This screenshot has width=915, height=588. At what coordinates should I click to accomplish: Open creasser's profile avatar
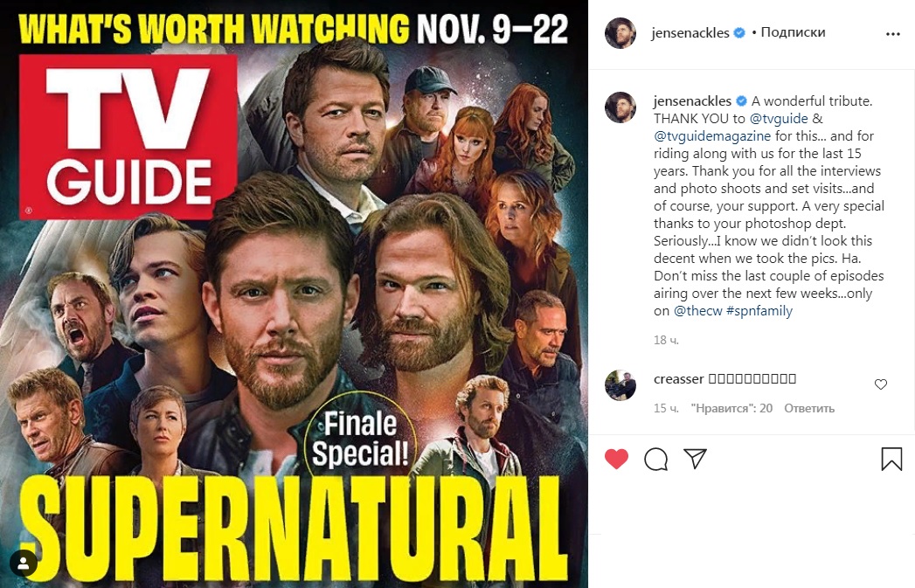[620, 385]
